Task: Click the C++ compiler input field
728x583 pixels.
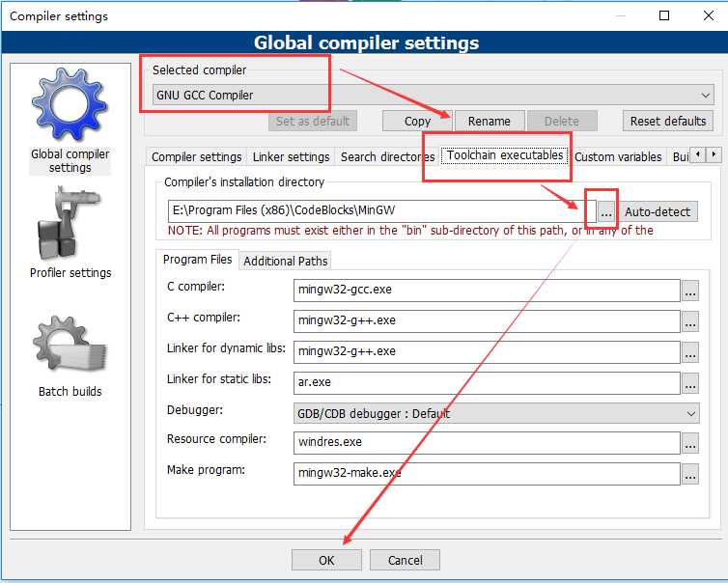Action: 487,321
